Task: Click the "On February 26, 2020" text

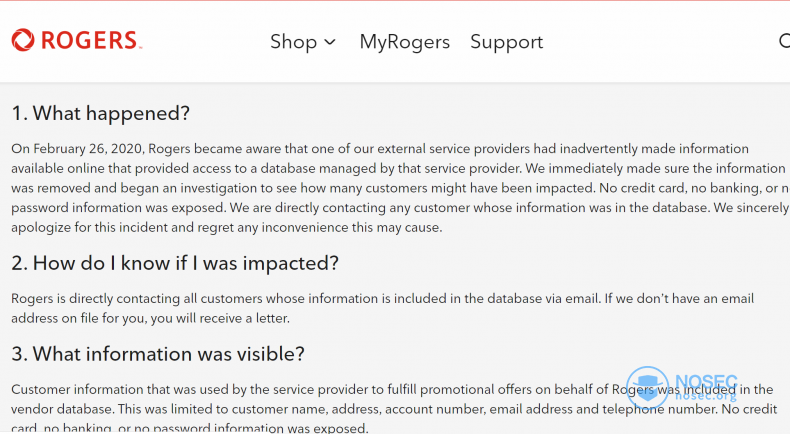Action: pyautogui.click(x=78, y=149)
